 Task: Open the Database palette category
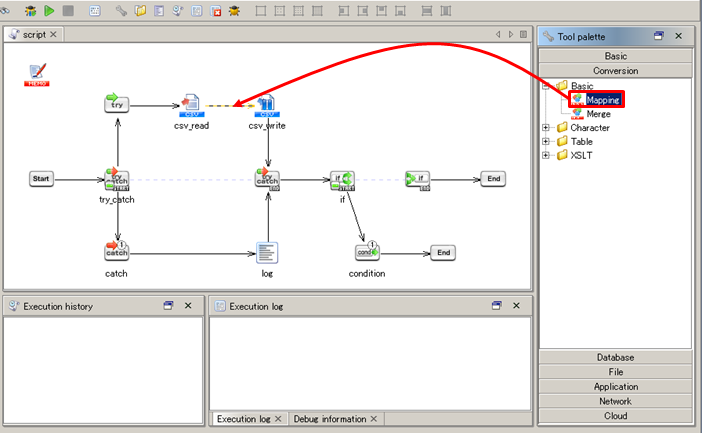615,357
